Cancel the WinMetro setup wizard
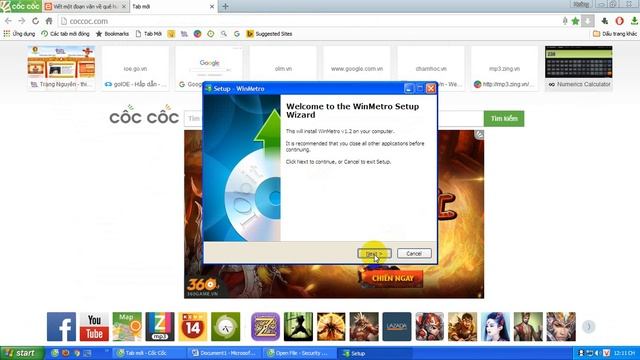The image size is (640, 360). (414, 253)
